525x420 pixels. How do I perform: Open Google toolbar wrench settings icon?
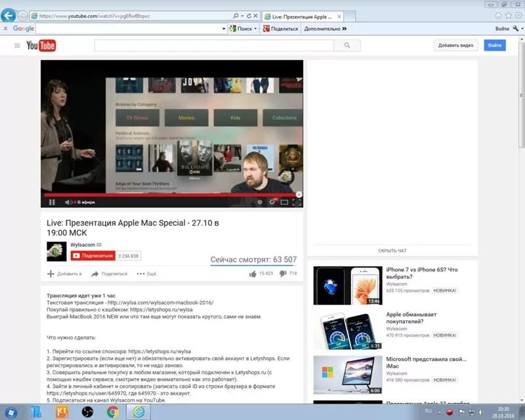pyautogui.click(x=516, y=29)
